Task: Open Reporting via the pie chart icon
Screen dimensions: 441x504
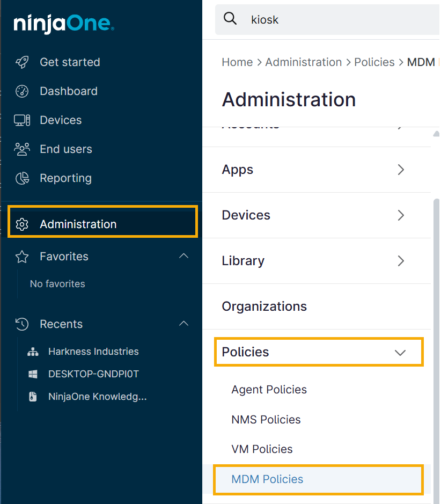Action: [x=21, y=178]
